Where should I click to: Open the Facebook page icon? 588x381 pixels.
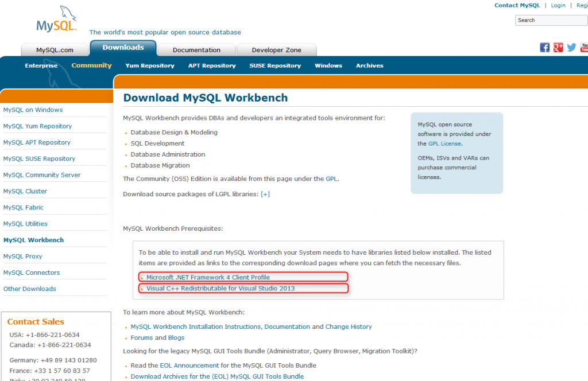[x=544, y=47]
